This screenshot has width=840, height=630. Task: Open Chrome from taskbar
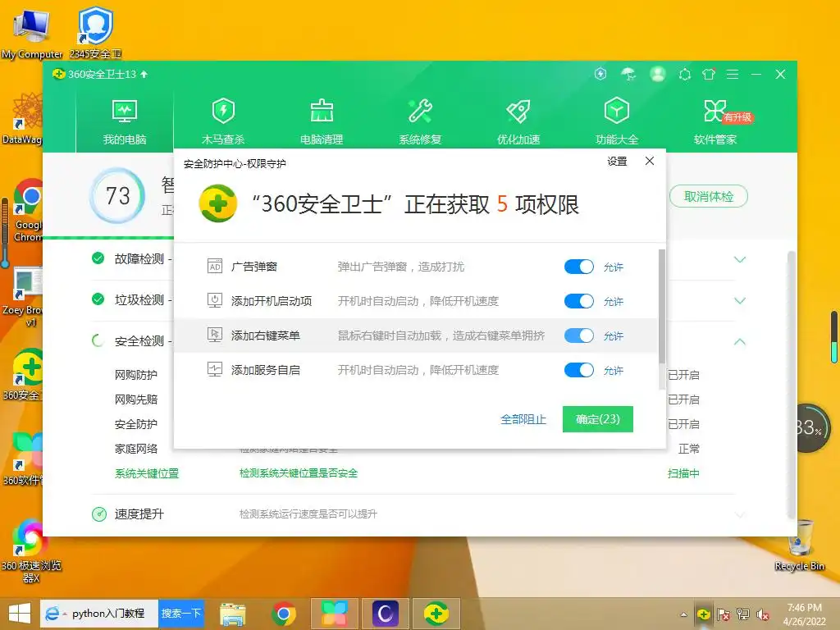tap(283, 614)
